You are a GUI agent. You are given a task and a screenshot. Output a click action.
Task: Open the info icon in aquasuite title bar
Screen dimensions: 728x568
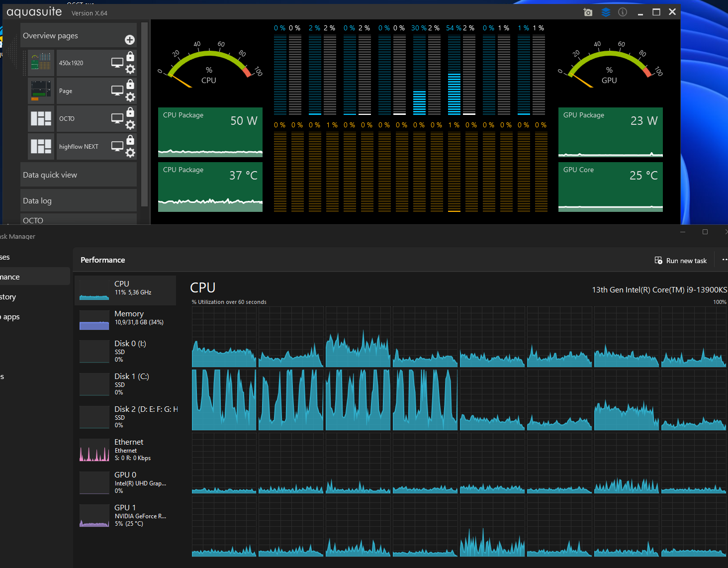tap(623, 12)
